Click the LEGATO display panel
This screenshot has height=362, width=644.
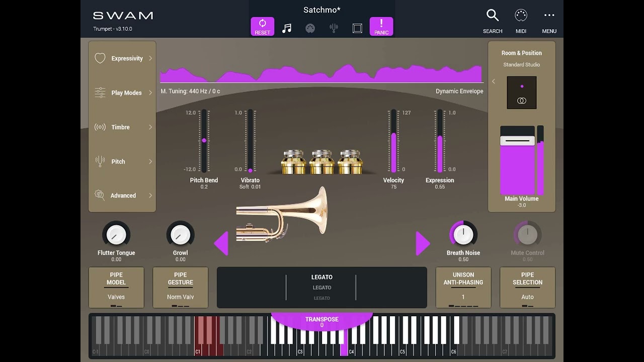pos(322,288)
